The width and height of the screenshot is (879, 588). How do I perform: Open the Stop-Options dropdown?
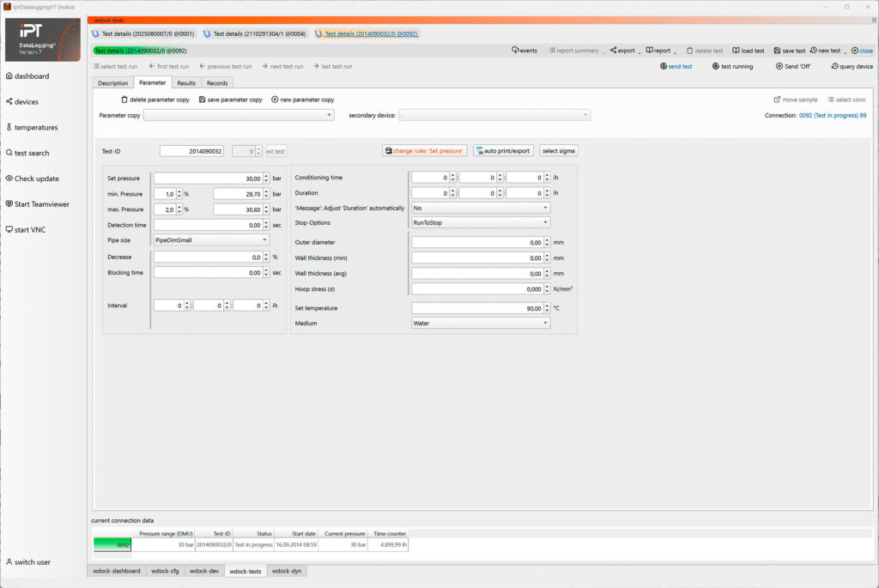(x=547, y=223)
